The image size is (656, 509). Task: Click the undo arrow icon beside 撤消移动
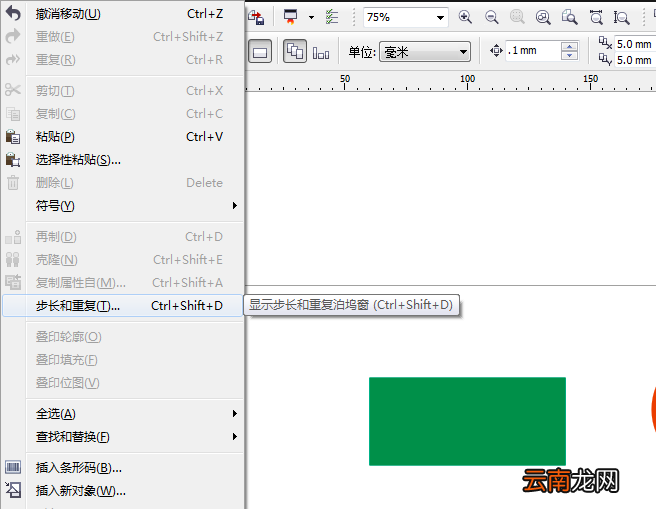13,13
